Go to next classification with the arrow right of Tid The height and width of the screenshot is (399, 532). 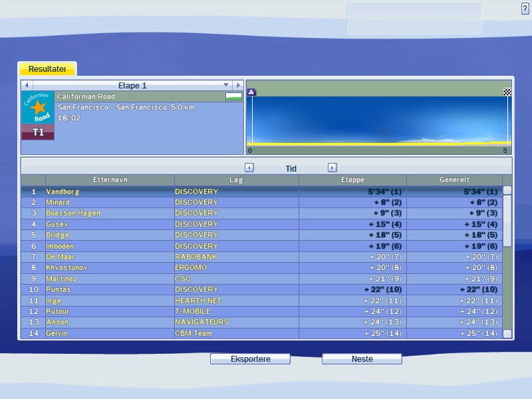[332, 168]
